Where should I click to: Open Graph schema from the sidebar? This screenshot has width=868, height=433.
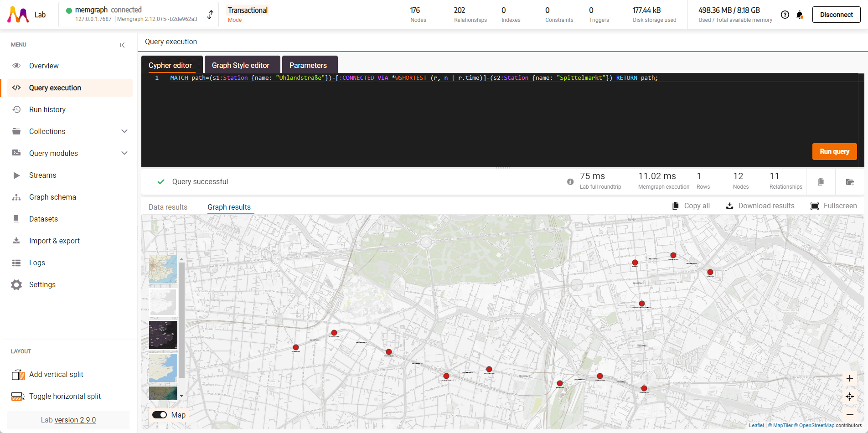pos(52,197)
